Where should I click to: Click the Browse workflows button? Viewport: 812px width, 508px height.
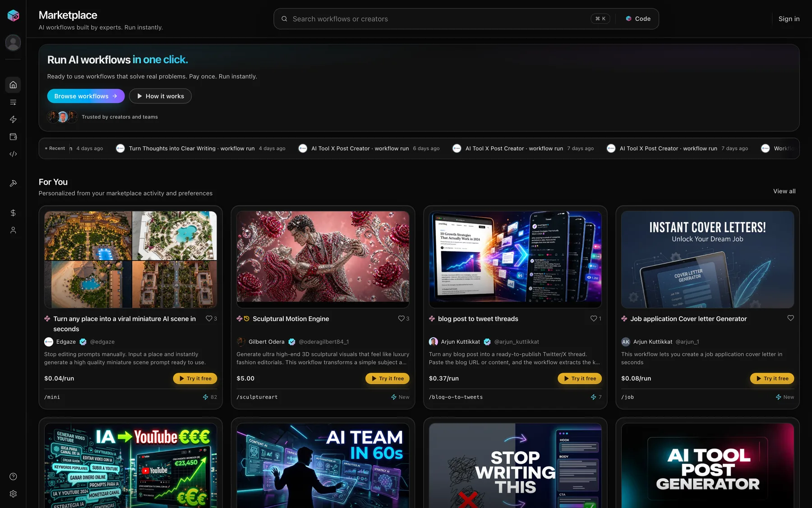pyautogui.click(x=86, y=96)
